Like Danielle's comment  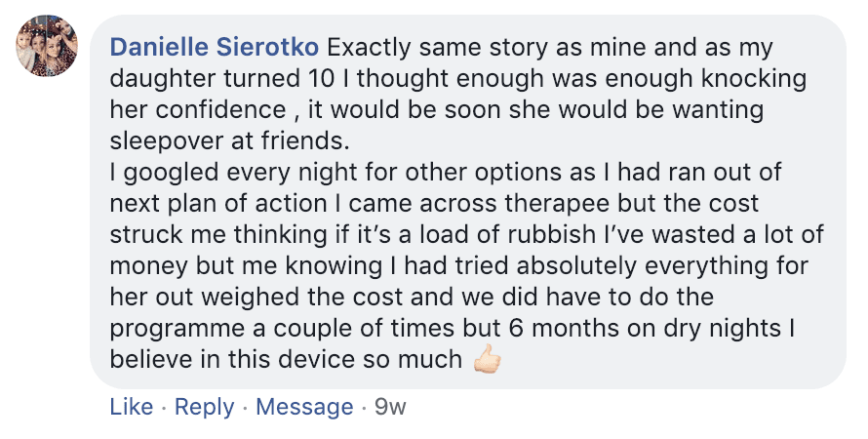click(x=131, y=407)
